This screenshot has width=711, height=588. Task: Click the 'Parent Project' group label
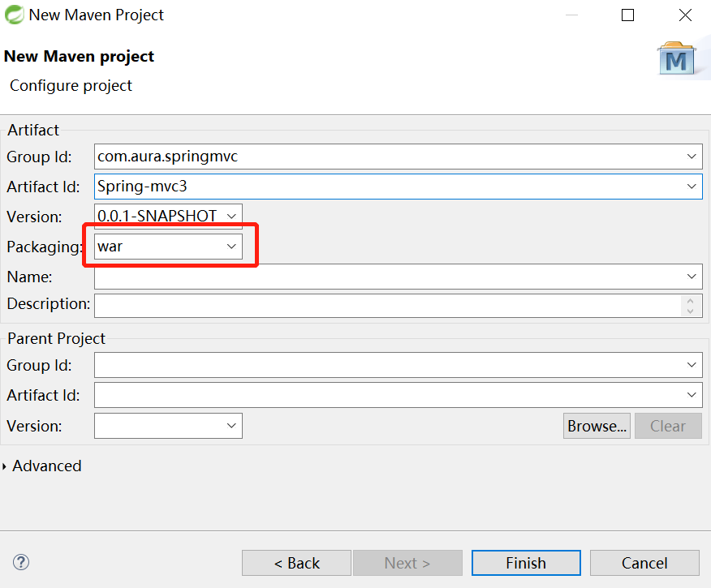coord(56,338)
